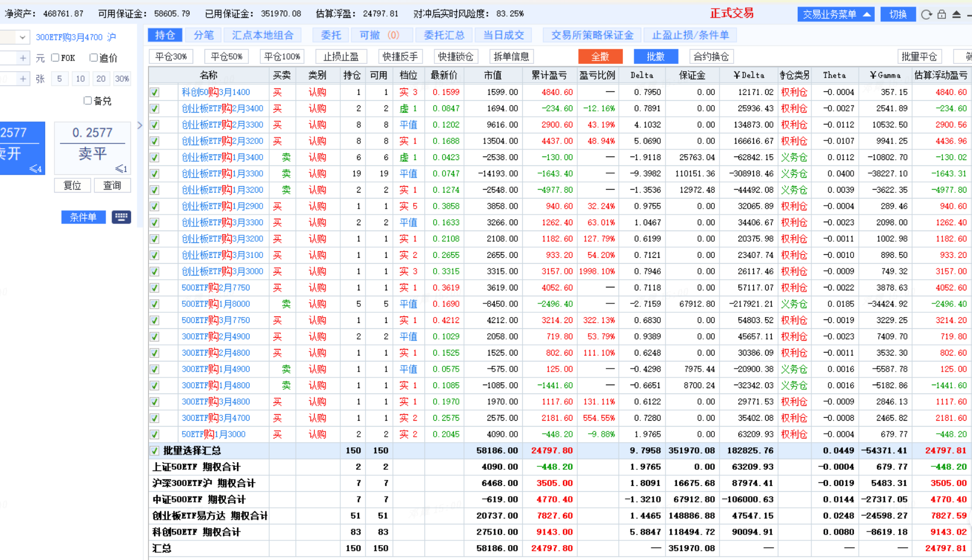Click the orange 全撤 button
Screen dimensions: 972x560
tap(600, 57)
